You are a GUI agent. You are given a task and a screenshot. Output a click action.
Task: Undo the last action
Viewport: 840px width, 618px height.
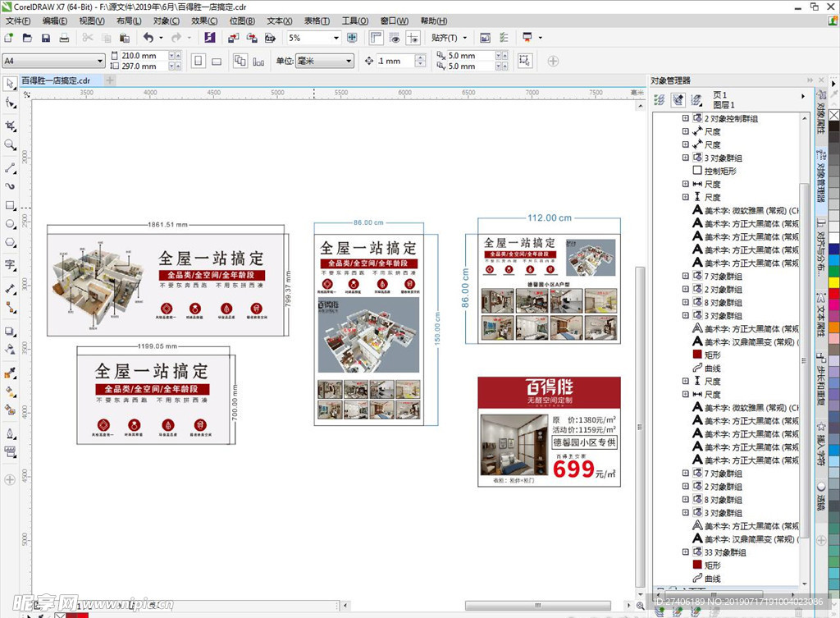coord(148,38)
